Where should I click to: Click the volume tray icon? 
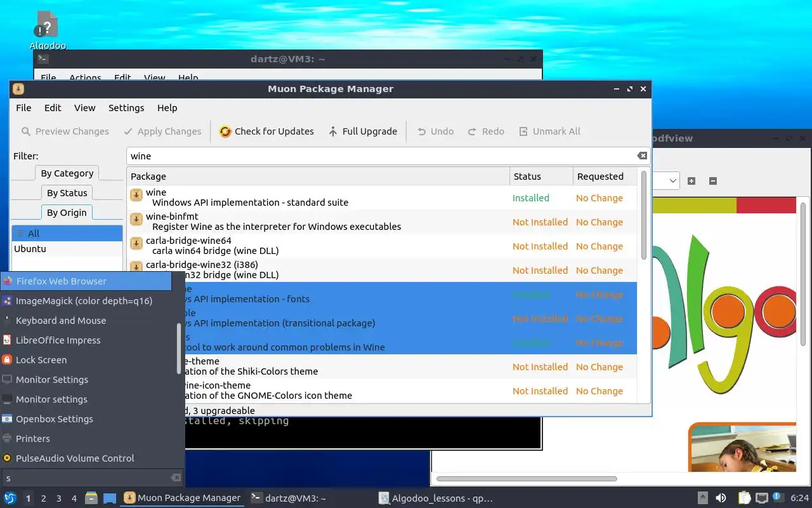point(721,498)
